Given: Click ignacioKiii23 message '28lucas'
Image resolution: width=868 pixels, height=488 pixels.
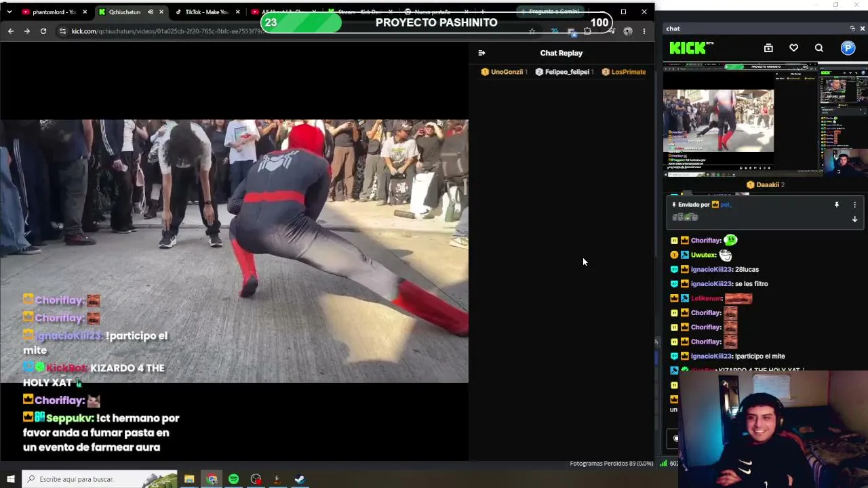Looking at the screenshot, I should pyautogui.click(x=747, y=270).
